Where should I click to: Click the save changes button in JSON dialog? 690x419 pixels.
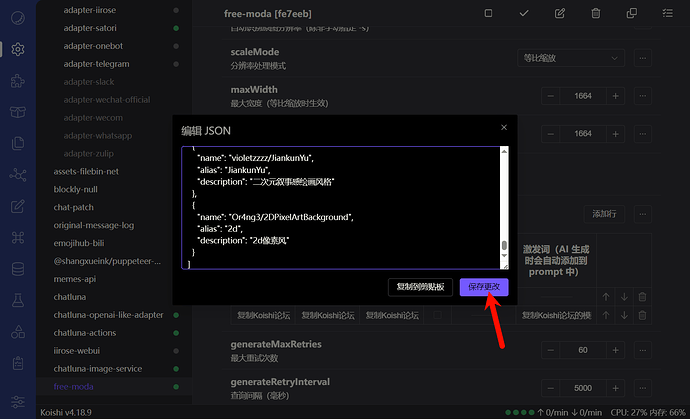pyautogui.click(x=487, y=287)
